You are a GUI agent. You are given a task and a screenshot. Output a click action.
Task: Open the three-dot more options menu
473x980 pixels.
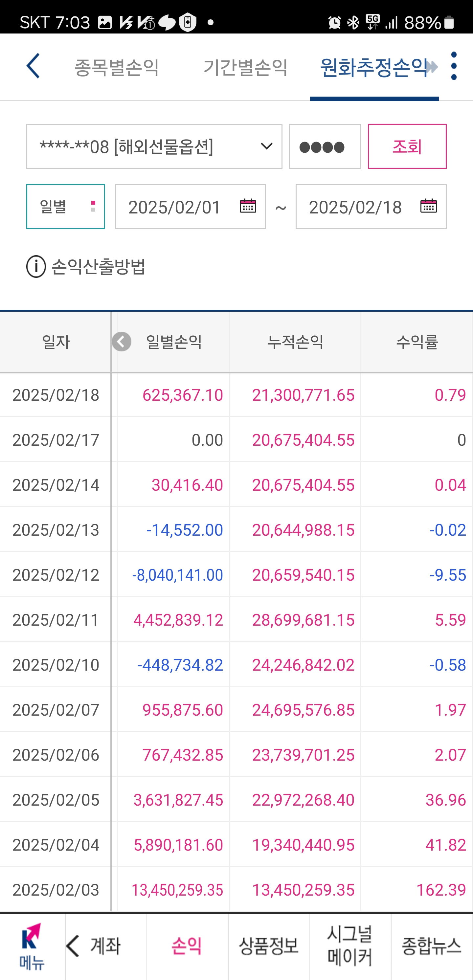pyautogui.click(x=454, y=66)
